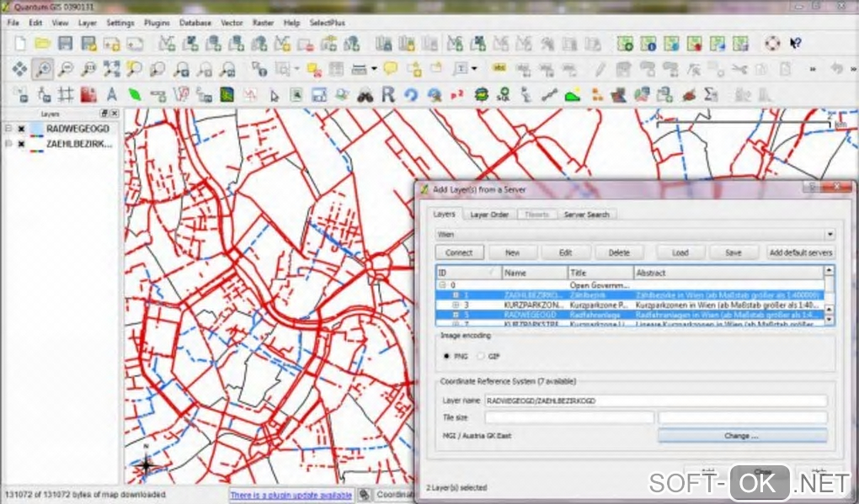Click the Save Project floppy icon
Image resolution: width=859 pixels, height=504 pixels.
tap(66, 44)
